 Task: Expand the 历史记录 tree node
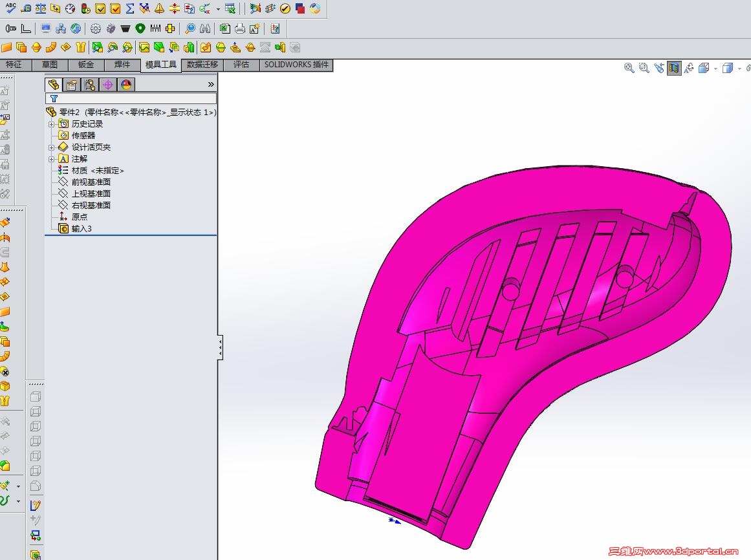[x=51, y=124]
